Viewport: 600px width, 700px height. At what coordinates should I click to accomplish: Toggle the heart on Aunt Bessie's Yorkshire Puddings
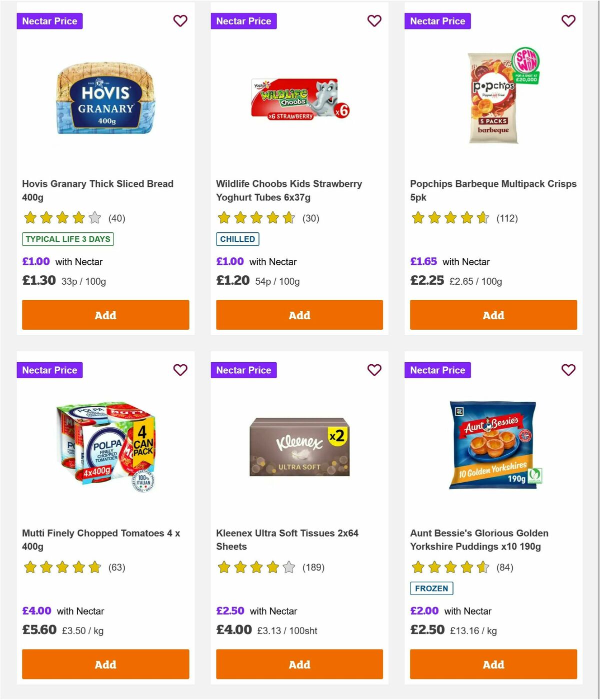[568, 370]
